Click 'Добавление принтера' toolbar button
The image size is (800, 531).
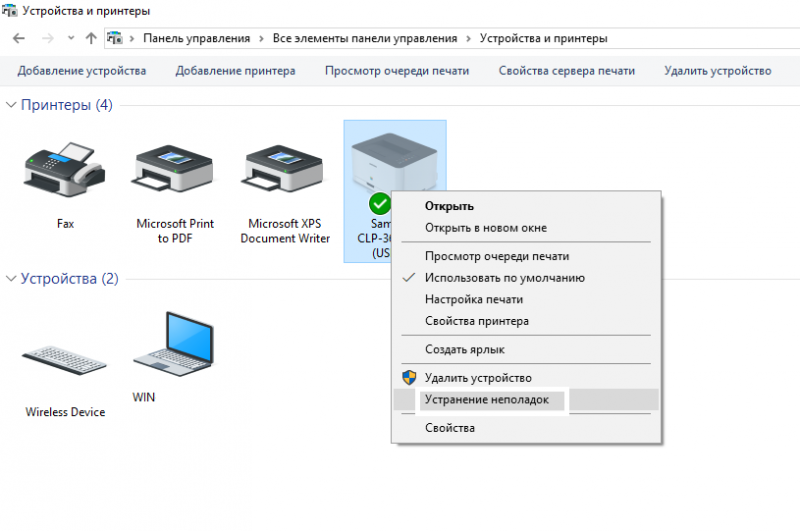coord(235,71)
